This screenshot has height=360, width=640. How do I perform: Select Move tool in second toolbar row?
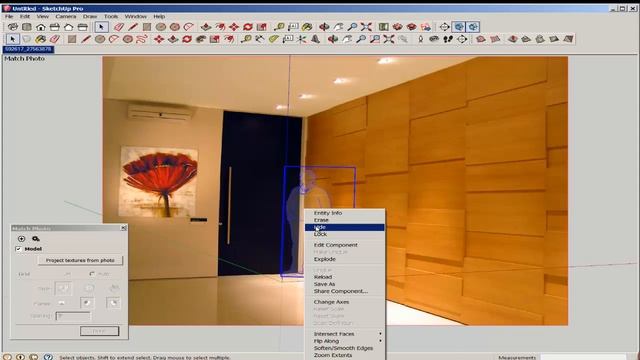(x=159, y=39)
